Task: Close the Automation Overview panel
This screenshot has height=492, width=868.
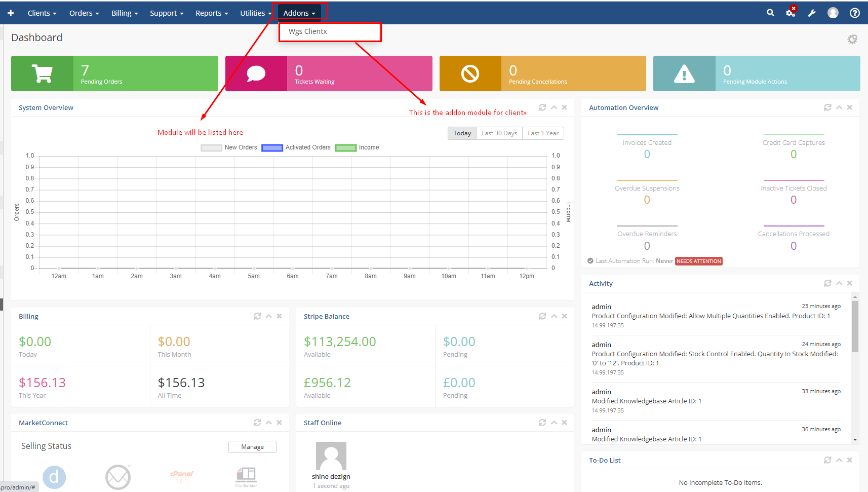Action: (x=850, y=107)
